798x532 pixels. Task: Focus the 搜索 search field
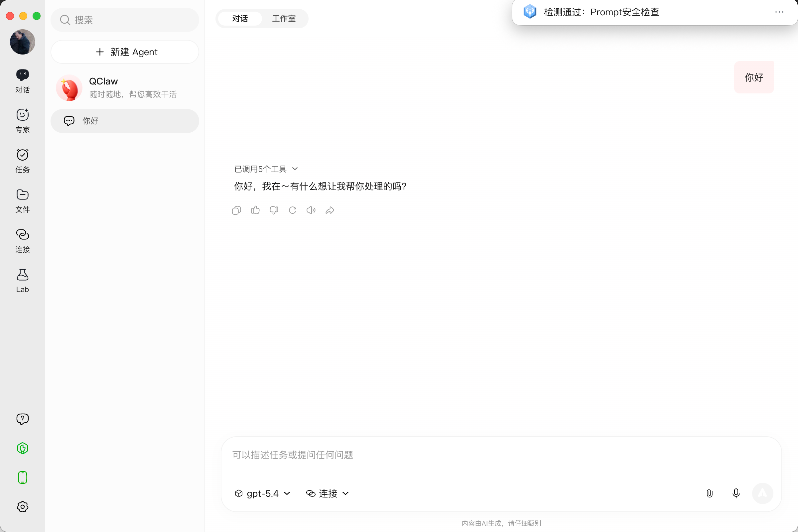click(x=125, y=20)
